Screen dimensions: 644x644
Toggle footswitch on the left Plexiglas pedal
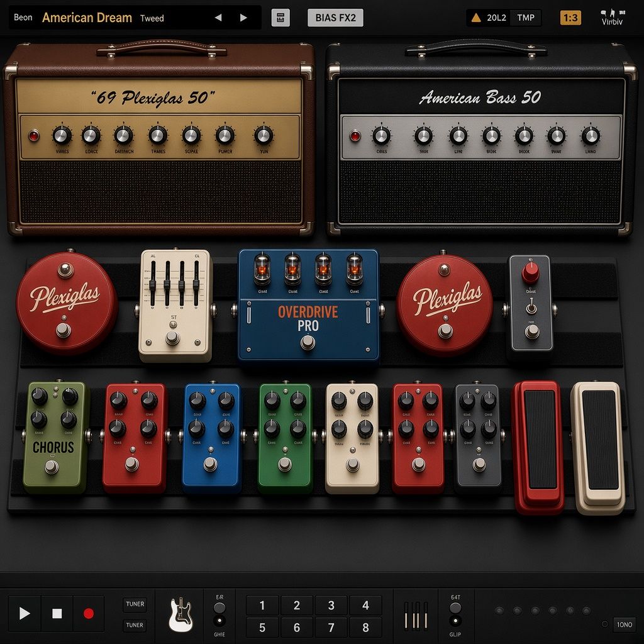[x=64, y=330]
